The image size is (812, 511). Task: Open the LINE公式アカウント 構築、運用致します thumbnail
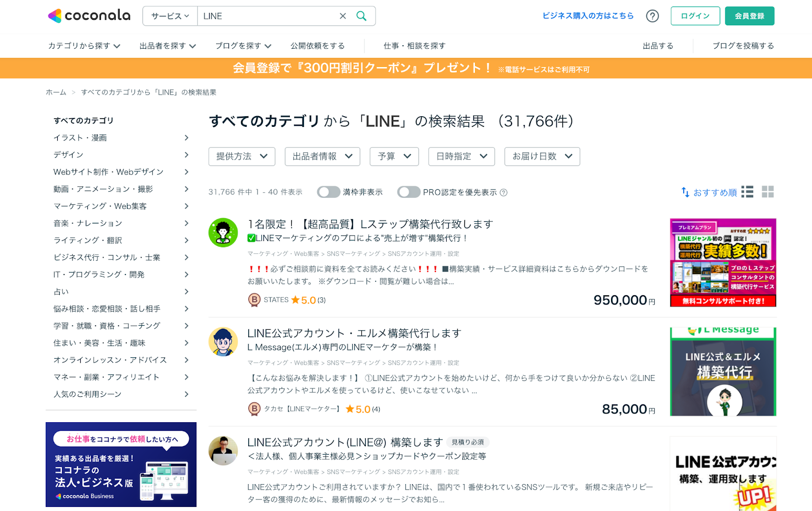[x=723, y=473]
